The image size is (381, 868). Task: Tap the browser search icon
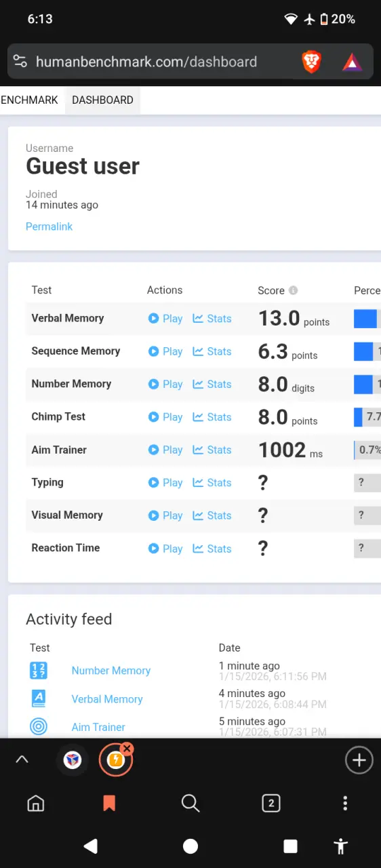point(190,804)
